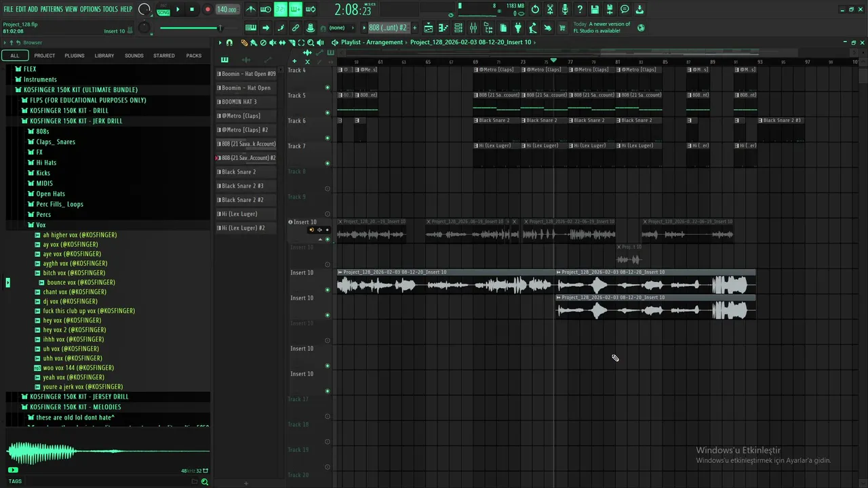Open the plugin picker plug icon
The height and width of the screenshot is (488, 868).
coord(518,28)
